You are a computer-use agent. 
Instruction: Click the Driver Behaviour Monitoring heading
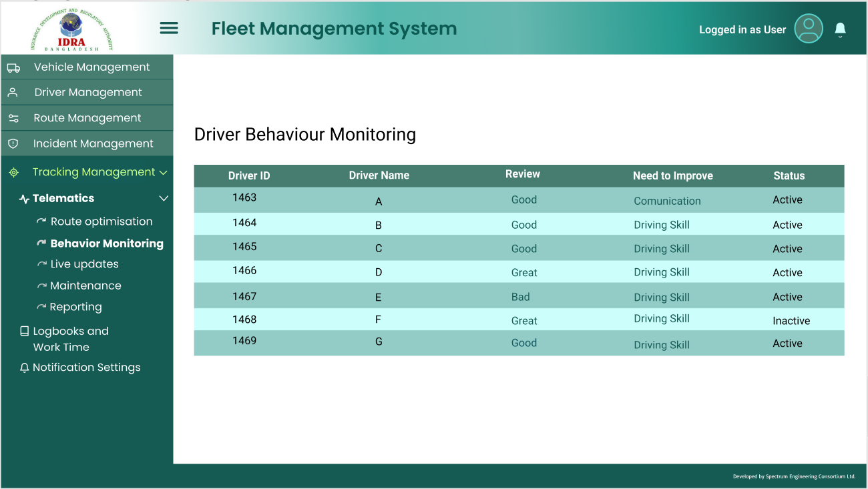[x=305, y=135]
